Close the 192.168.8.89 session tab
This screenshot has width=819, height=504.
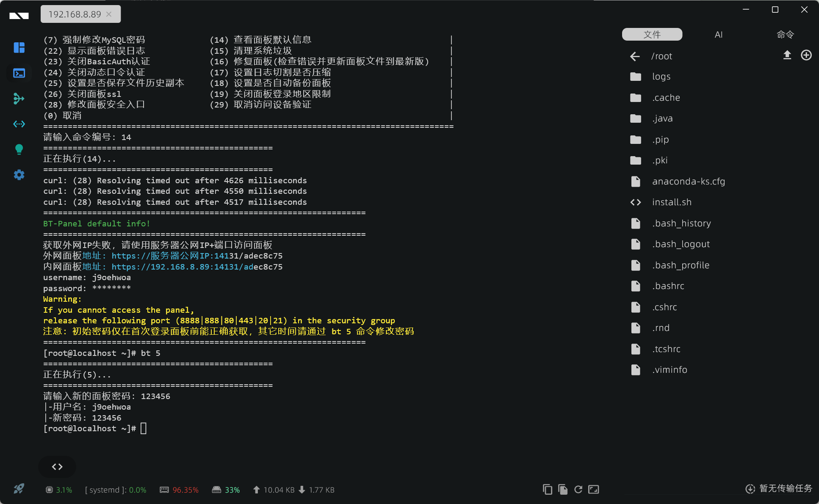(109, 14)
